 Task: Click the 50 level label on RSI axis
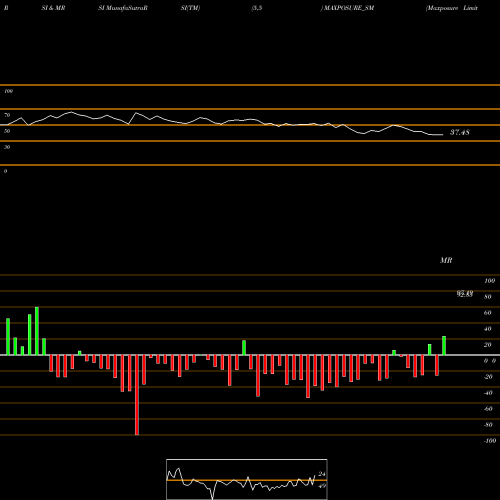point(7,131)
